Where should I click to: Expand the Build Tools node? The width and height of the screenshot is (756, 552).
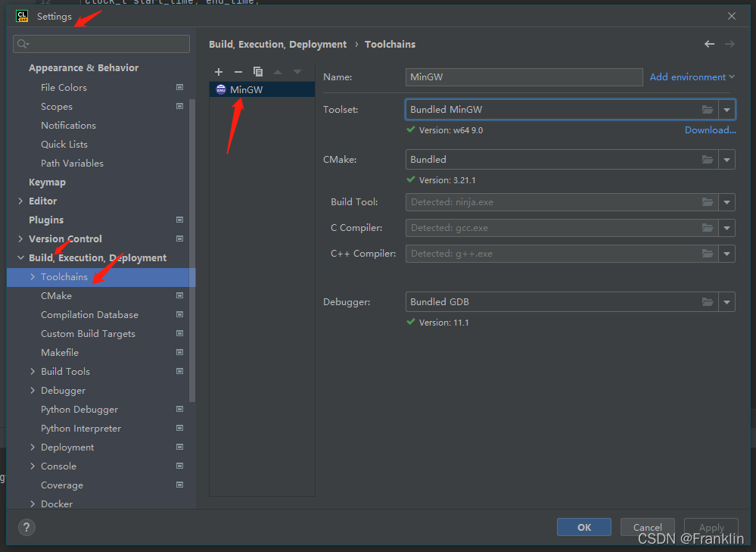pyautogui.click(x=33, y=371)
